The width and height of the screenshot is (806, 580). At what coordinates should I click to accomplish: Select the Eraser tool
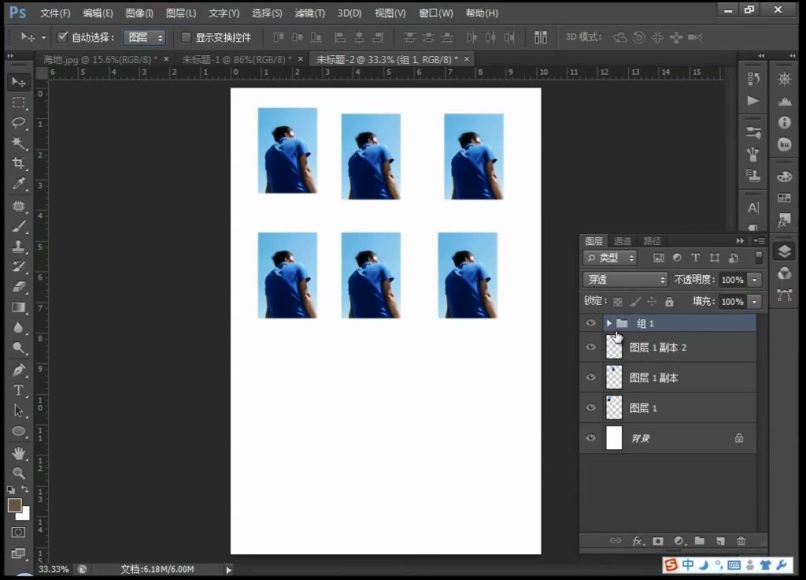point(19,287)
